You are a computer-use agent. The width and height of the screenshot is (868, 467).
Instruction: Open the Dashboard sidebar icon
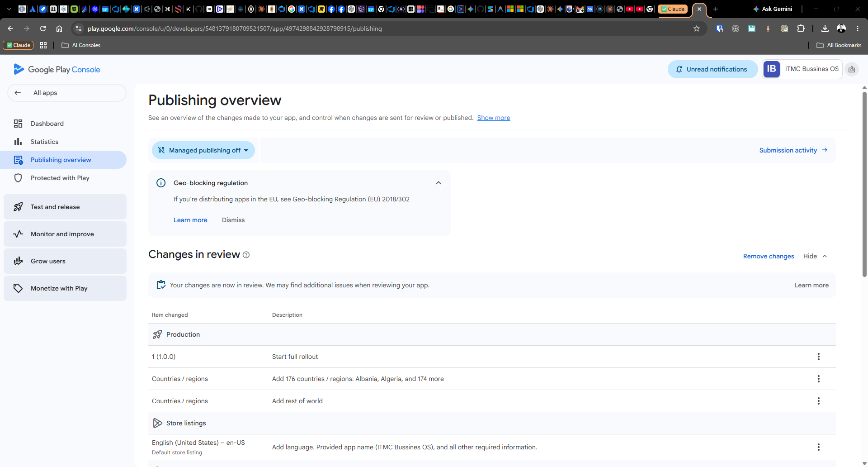click(x=18, y=124)
